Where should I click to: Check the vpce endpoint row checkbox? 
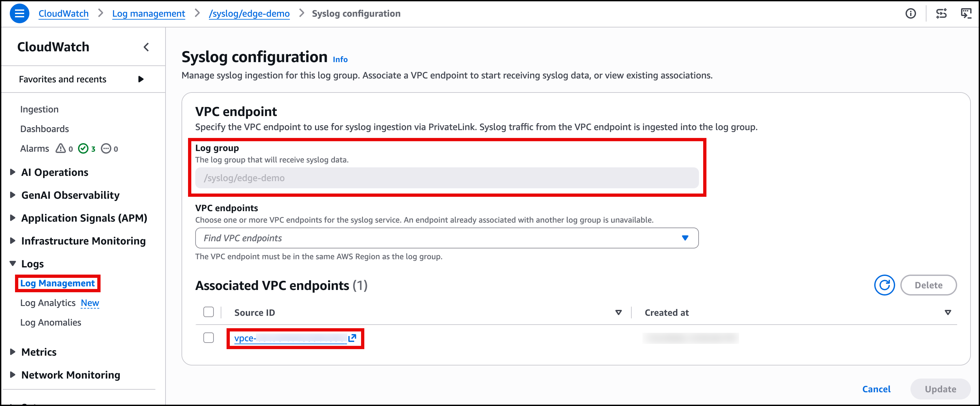coord(209,338)
